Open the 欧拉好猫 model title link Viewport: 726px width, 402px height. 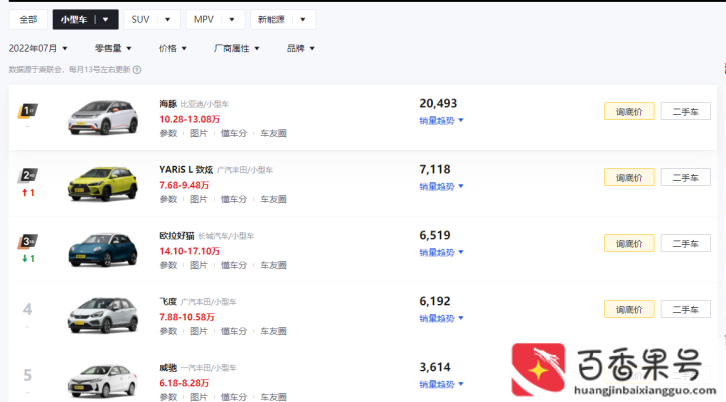(x=177, y=236)
